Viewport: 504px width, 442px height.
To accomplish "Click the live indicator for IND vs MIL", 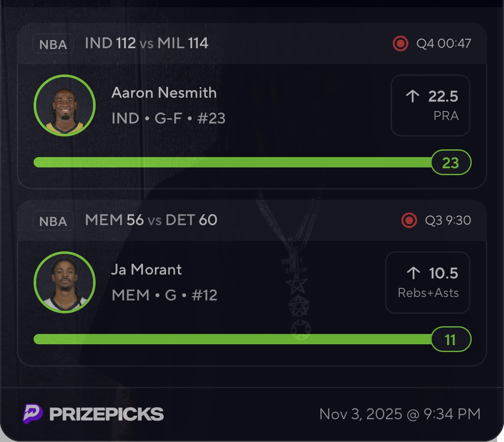I will (400, 43).
